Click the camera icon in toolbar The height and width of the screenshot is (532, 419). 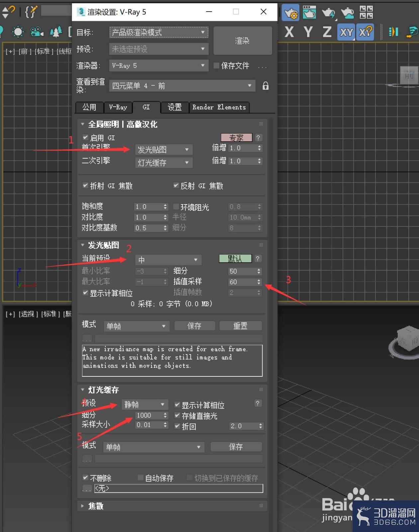pyautogui.click(x=37, y=32)
